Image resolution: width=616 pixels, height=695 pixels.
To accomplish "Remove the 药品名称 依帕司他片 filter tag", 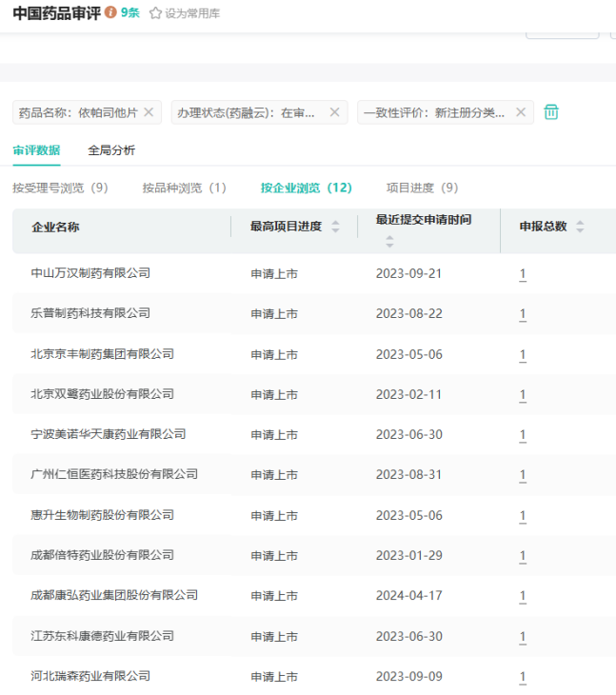I will click(x=149, y=112).
